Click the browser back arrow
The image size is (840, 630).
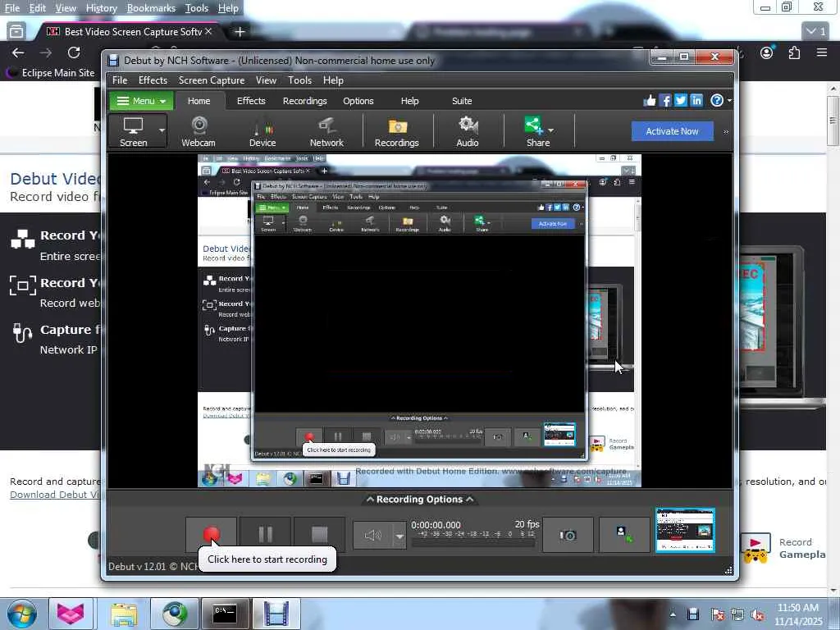18,52
